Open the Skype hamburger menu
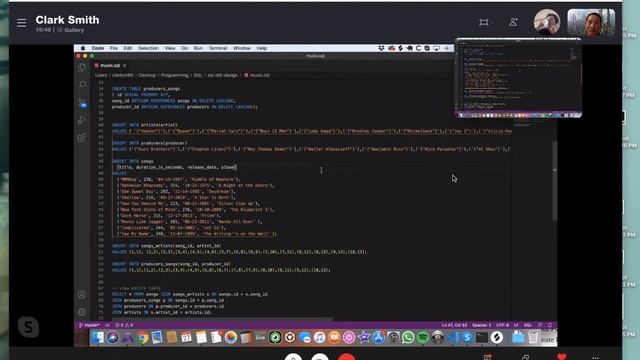 pos(22,23)
